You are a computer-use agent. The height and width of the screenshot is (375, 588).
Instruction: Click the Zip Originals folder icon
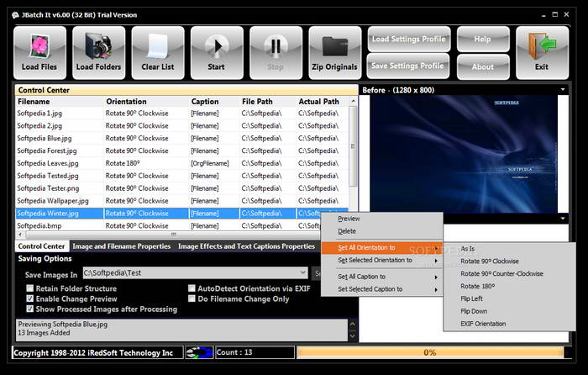tap(335, 53)
